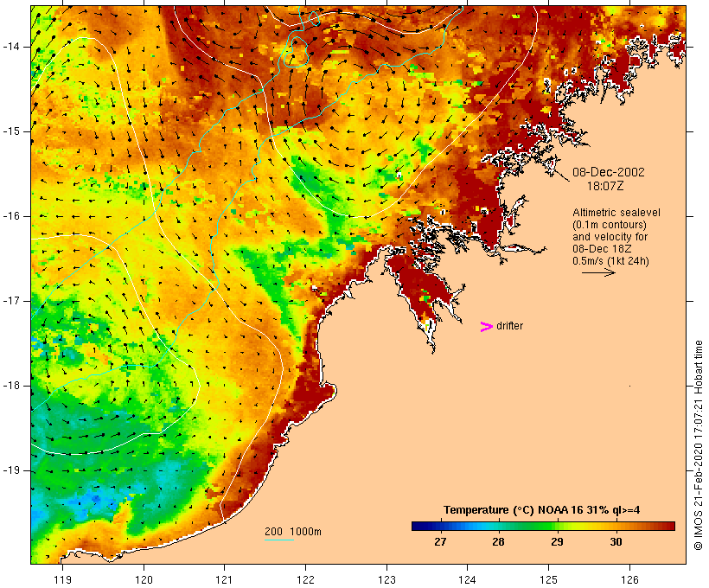Image resolution: width=709 pixels, height=588 pixels.
Task: Click colorbar tick label "29"
Action: coord(557,542)
